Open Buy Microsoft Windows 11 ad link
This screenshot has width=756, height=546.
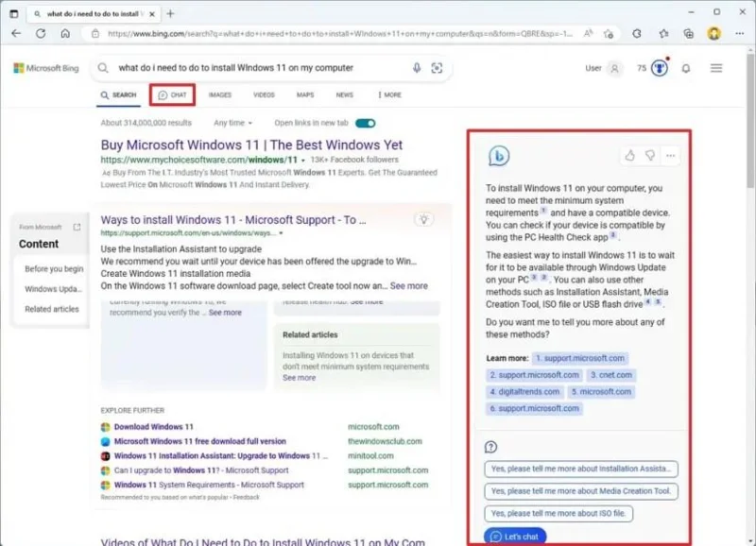pos(251,145)
